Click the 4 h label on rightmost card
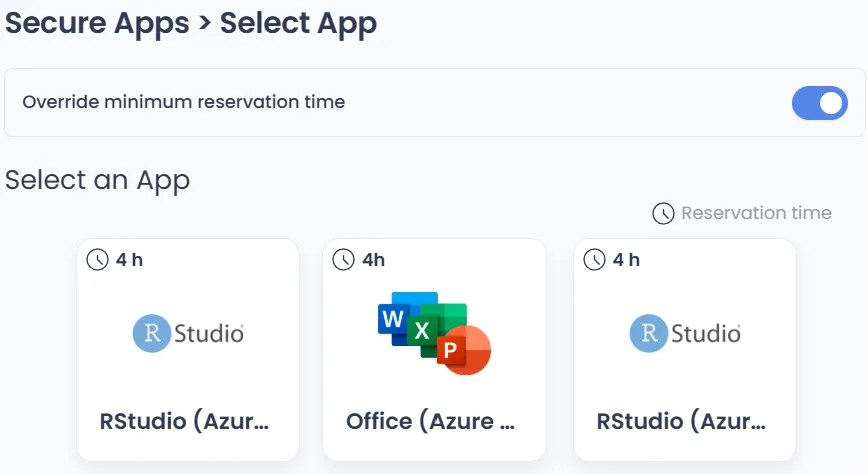This screenshot has height=474, width=868. click(626, 260)
